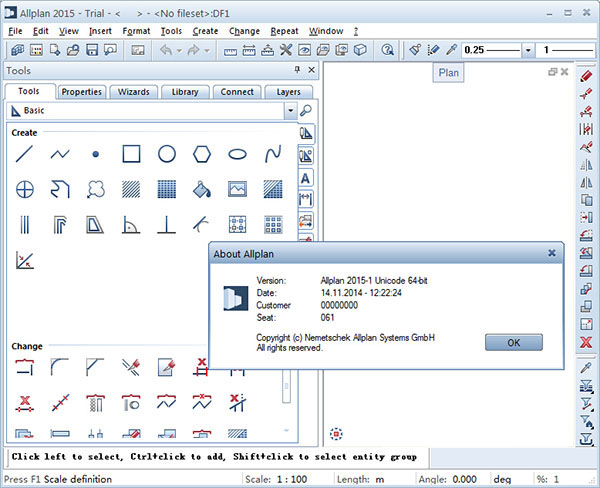Click the Undo arrow in toolbar
600x488 pixels.
(x=166, y=50)
